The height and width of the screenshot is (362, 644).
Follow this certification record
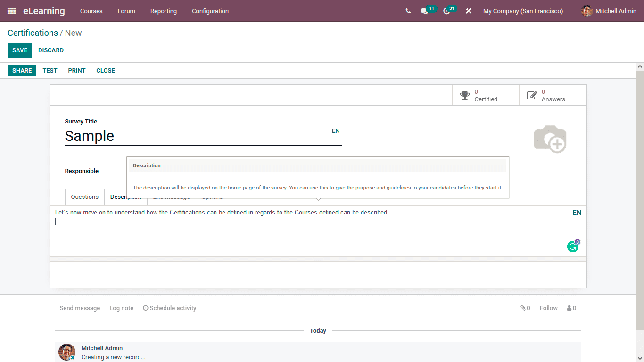[x=548, y=308]
